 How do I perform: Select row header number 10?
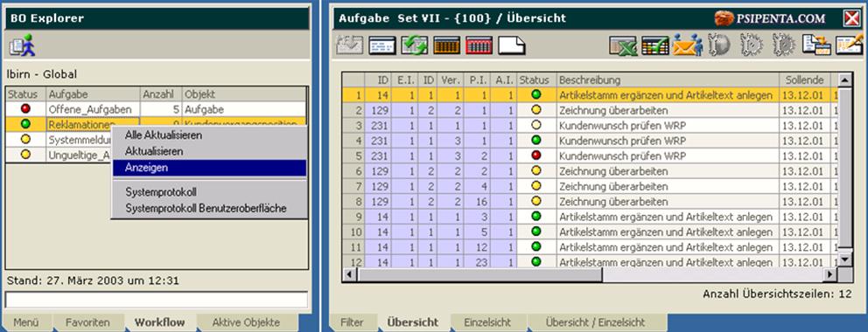point(353,232)
